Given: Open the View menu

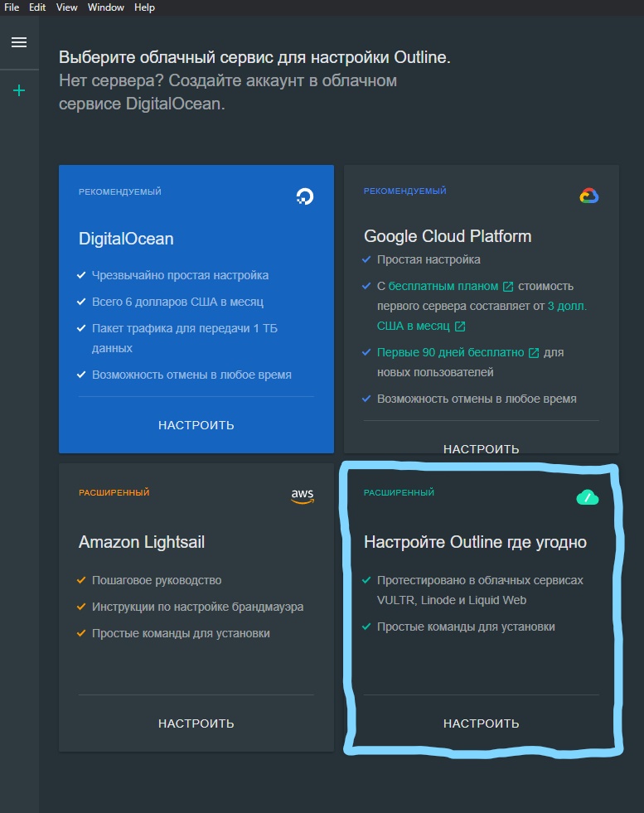Looking at the screenshot, I should pos(67,7).
